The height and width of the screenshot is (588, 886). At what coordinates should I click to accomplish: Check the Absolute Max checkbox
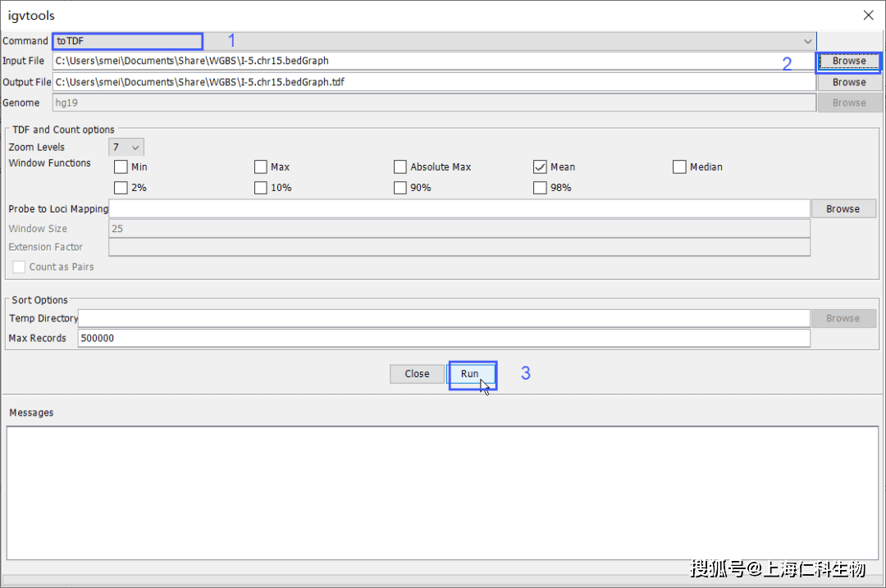(x=400, y=167)
